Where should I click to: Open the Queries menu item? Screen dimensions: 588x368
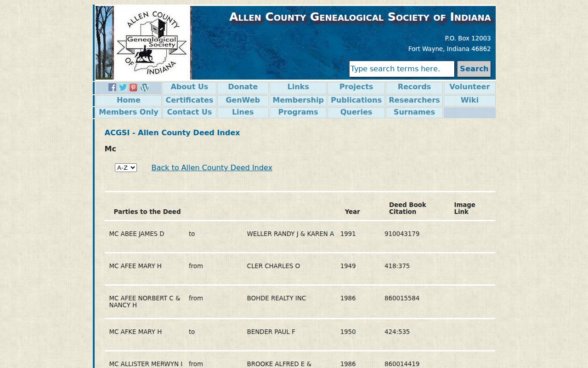point(356,112)
